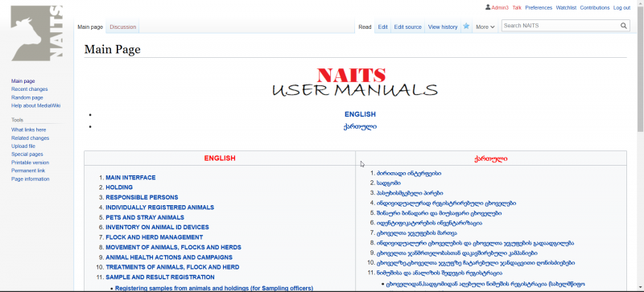The image size is (644, 292).
Task: Open Page information
Action: [x=30, y=179]
